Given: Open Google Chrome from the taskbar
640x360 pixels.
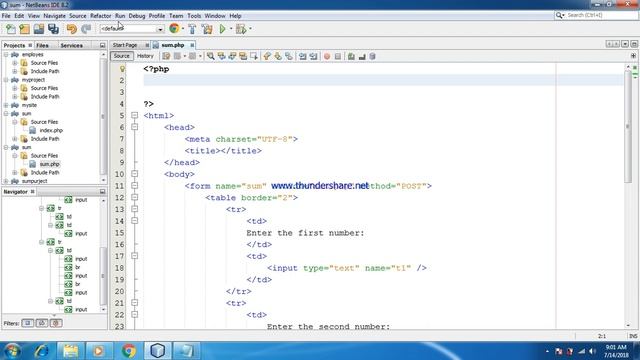Looking at the screenshot, I should 129,351.
